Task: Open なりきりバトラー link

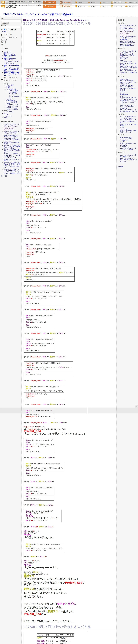Action: tap(11, 99)
